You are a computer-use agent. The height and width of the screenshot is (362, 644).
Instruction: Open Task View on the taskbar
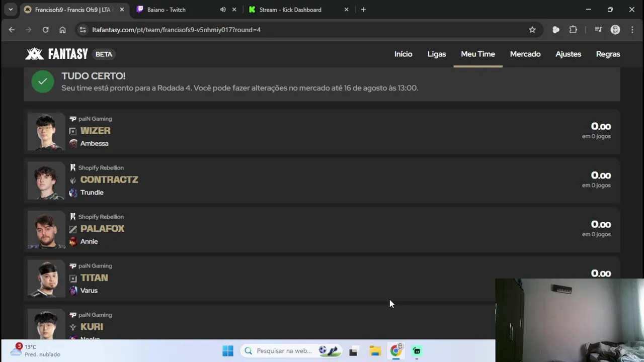point(353,351)
